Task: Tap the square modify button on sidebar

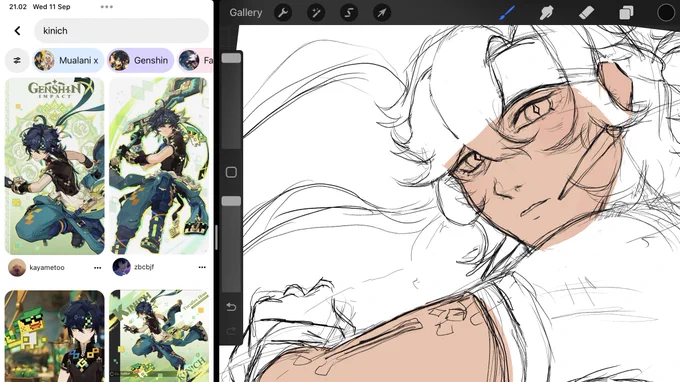Action: (x=231, y=172)
